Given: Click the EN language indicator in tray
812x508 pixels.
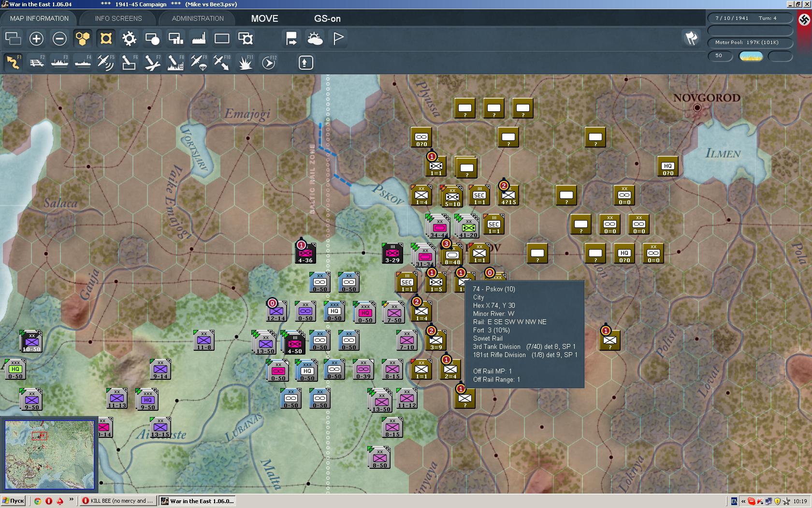Looking at the screenshot, I should (734, 501).
